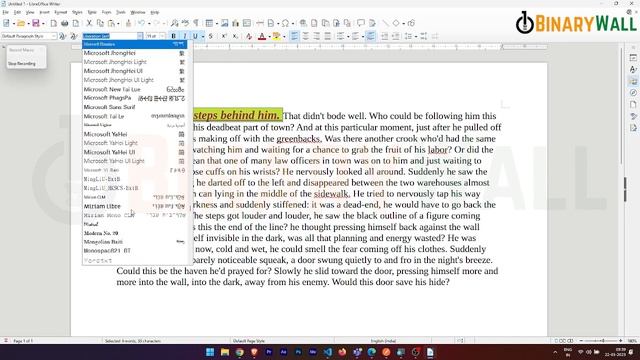Click the New document icon
This screenshot has width=640, height=360.
(6, 23)
